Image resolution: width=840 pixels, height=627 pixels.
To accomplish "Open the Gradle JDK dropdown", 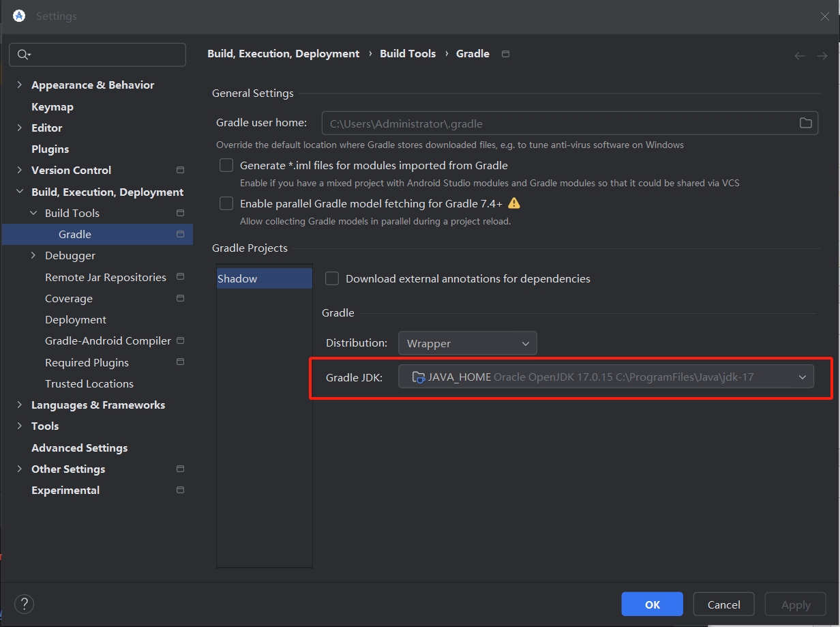I will [606, 377].
